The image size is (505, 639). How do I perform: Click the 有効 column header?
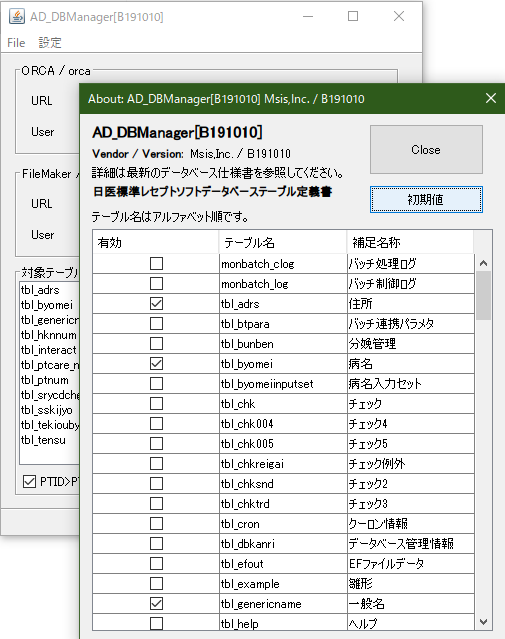tap(156, 242)
